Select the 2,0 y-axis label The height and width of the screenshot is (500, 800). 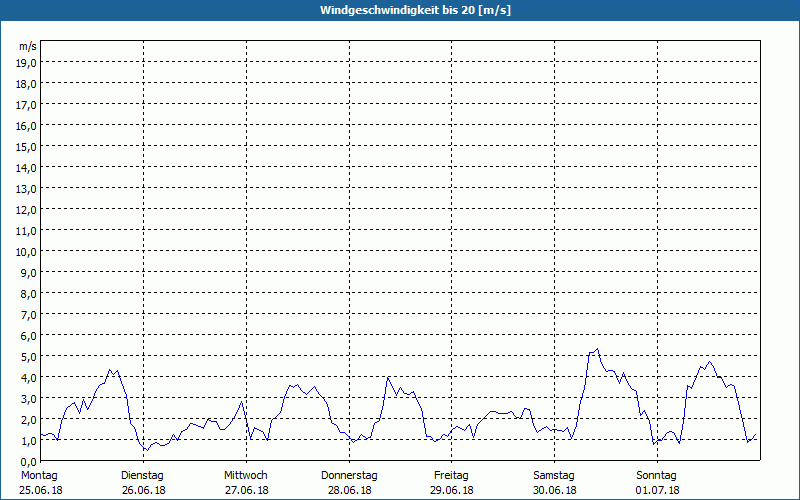(x=28, y=420)
